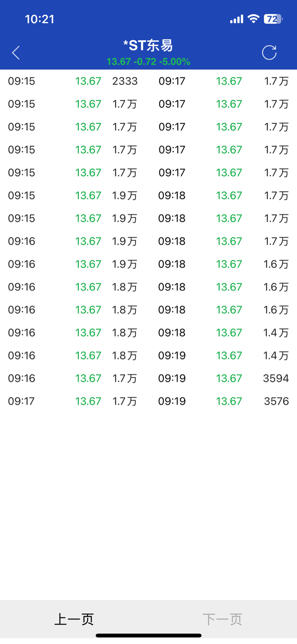The width and height of the screenshot is (297, 644).
Task: Tap the *ST东易 stock title
Action: pyautogui.click(x=148, y=45)
